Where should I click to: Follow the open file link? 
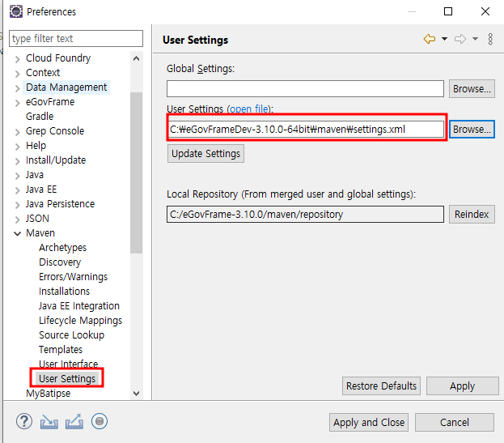click(249, 109)
